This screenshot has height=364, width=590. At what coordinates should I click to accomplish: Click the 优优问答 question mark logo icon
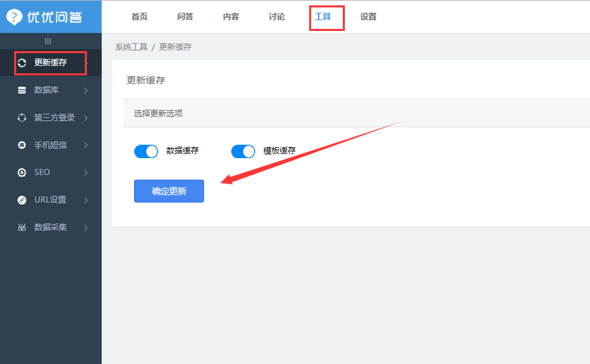coord(14,17)
